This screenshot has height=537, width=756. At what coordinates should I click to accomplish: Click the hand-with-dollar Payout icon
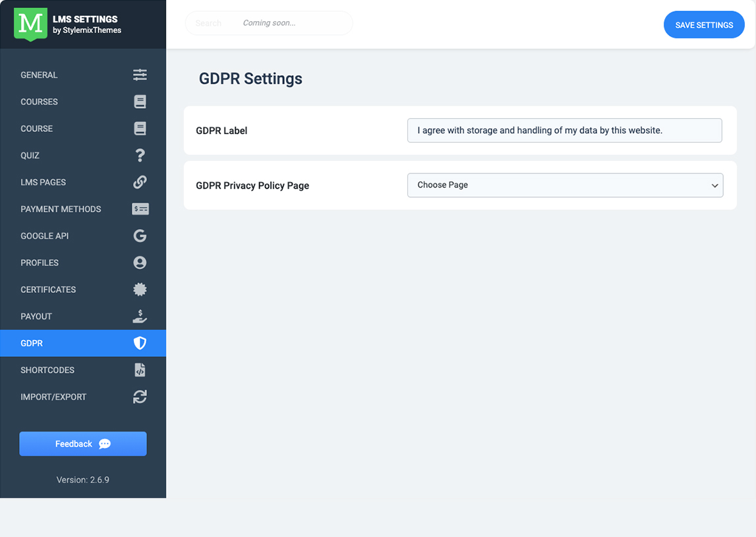tap(140, 317)
